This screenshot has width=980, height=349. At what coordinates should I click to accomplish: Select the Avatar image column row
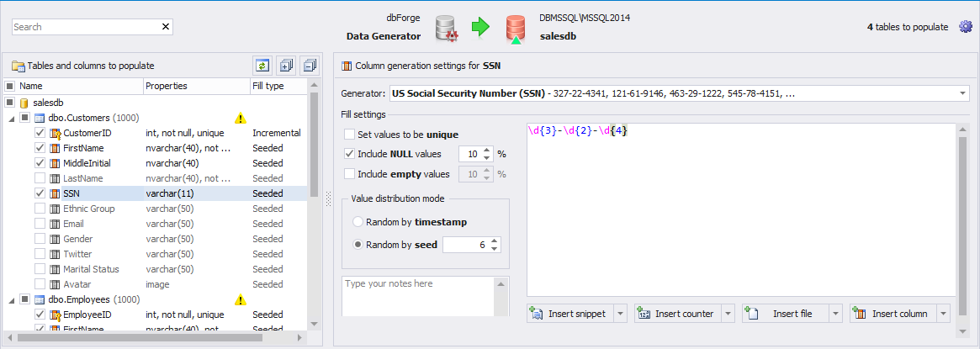click(x=156, y=284)
